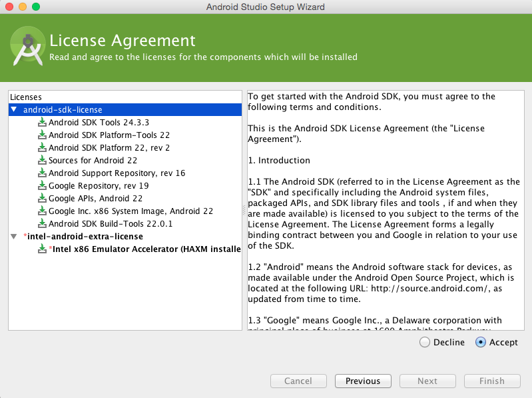Select the intel-android-extra-license row
The width and height of the screenshot is (532, 398).
point(125,237)
